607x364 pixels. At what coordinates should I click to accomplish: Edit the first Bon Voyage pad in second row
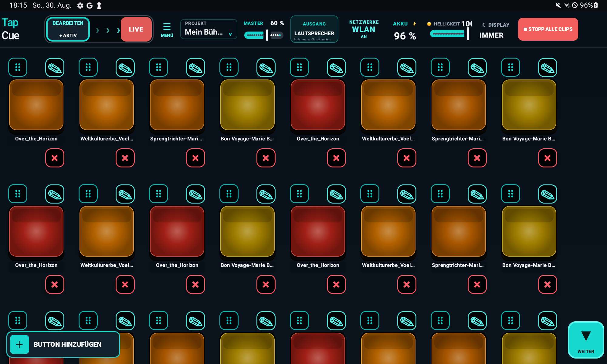[266, 194]
